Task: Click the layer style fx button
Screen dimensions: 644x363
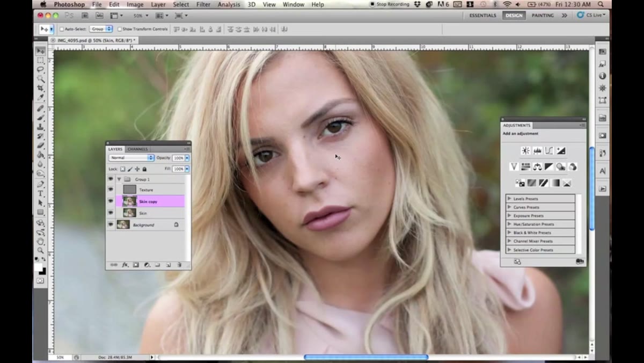Action: click(125, 265)
